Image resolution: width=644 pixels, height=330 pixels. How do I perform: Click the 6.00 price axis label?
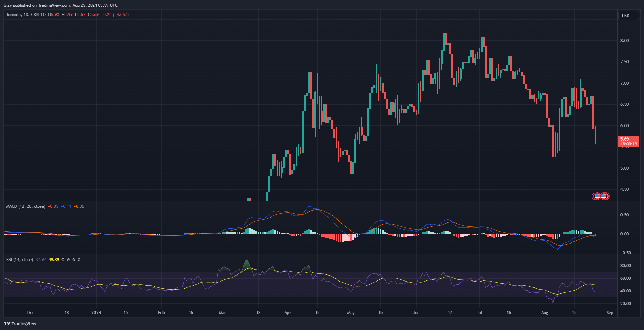624,126
